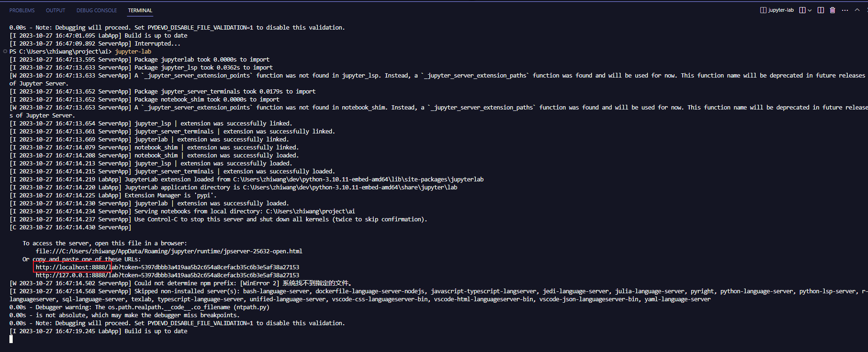
Task: Expand the launch profile dropdown chevron
Action: coord(810,10)
